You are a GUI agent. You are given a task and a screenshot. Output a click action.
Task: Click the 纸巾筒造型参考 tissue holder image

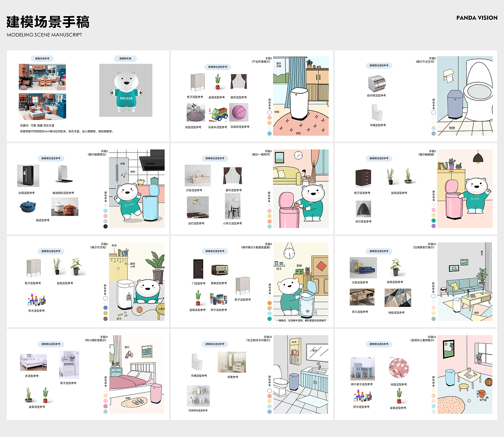(x=377, y=83)
